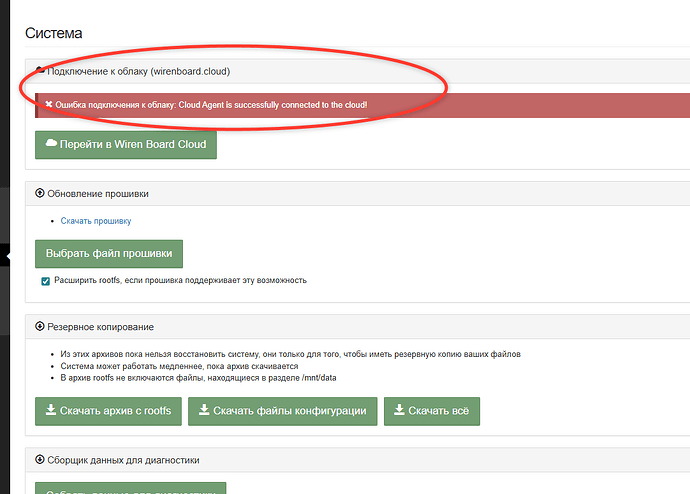690x494 pixels.
Task: Click the Резервное копирование section title
Action: pyautogui.click(x=101, y=327)
